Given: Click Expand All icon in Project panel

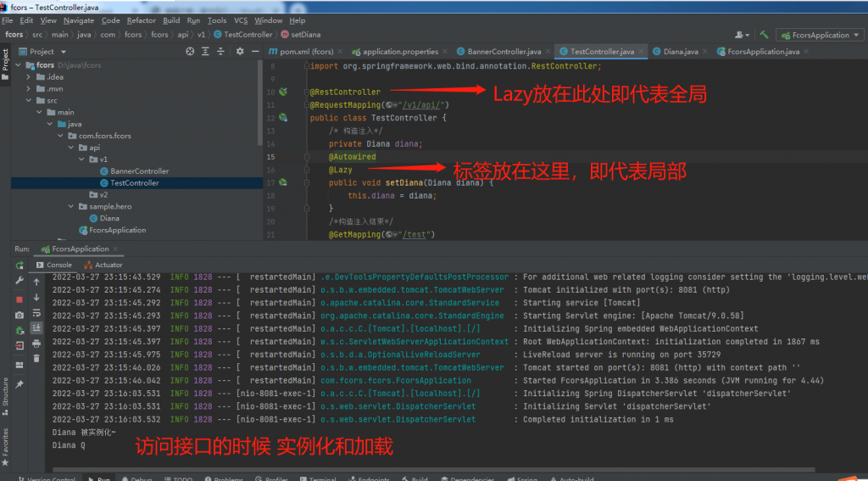Looking at the screenshot, I should pos(205,52).
